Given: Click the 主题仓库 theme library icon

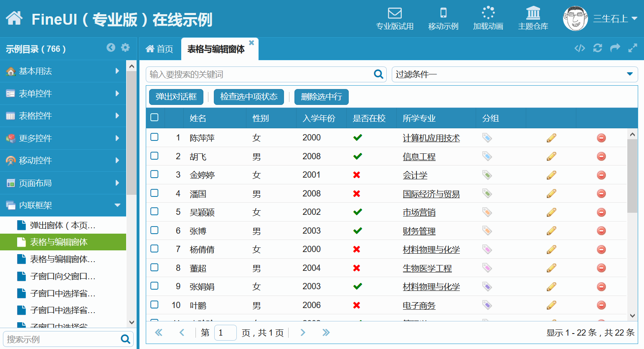Looking at the screenshot, I should [x=533, y=13].
